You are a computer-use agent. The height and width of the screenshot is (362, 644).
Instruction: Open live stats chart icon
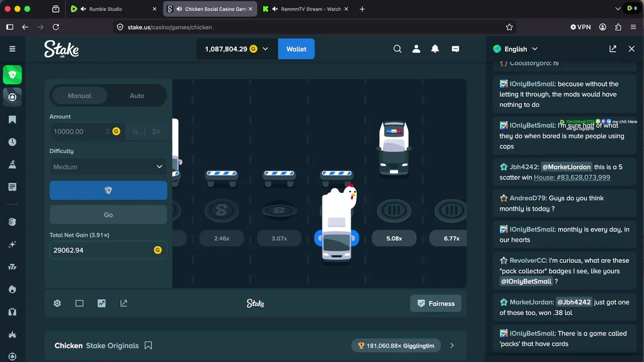102,303
